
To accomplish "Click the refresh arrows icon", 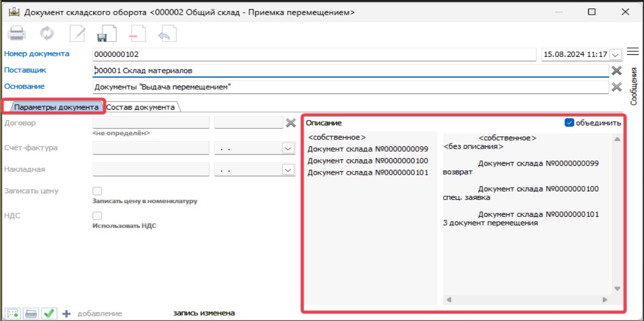I will pyautogui.click(x=47, y=34).
